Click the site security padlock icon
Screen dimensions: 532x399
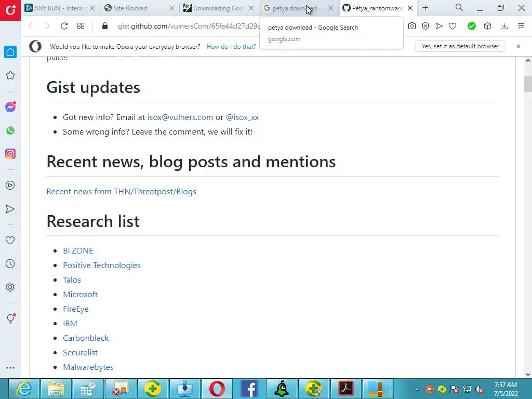105,26
